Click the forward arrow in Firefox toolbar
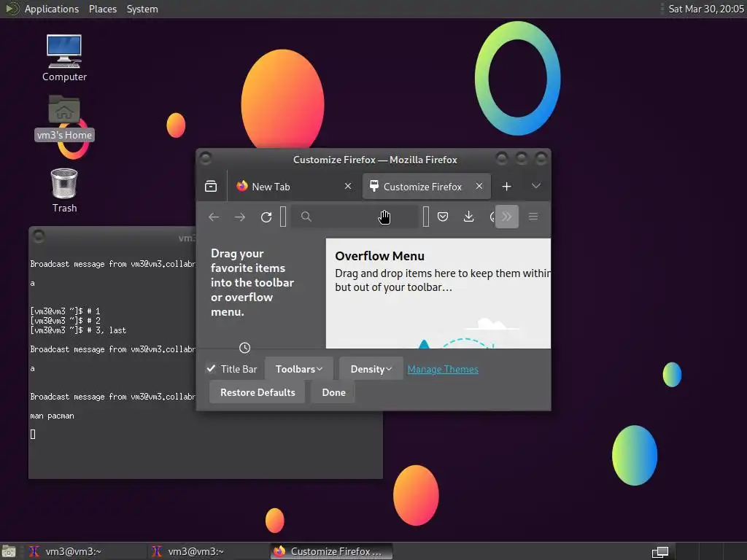 pyautogui.click(x=240, y=217)
